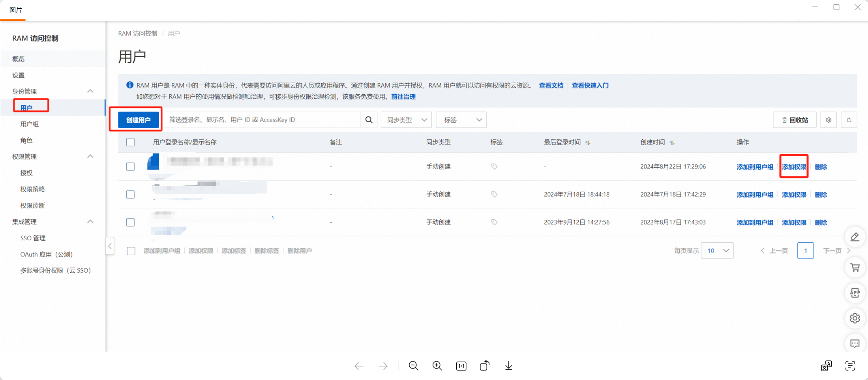Click the 查看文档 link
The image size is (868, 380).
pos(551,85)
